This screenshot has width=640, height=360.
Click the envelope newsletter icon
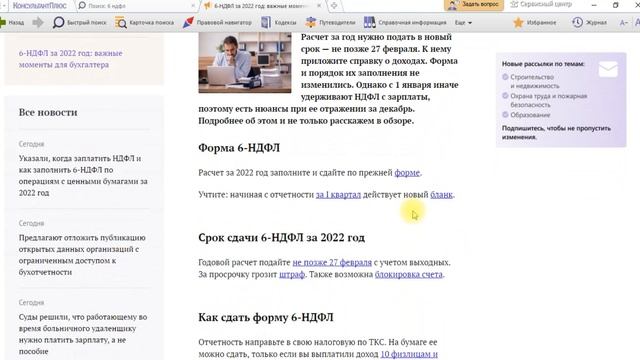point(608,69)
